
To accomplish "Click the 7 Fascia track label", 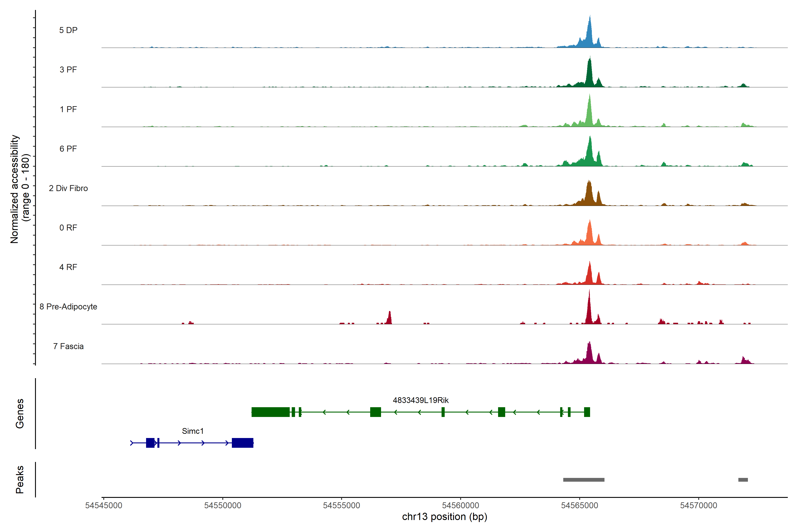I will [x=68, y=346].
